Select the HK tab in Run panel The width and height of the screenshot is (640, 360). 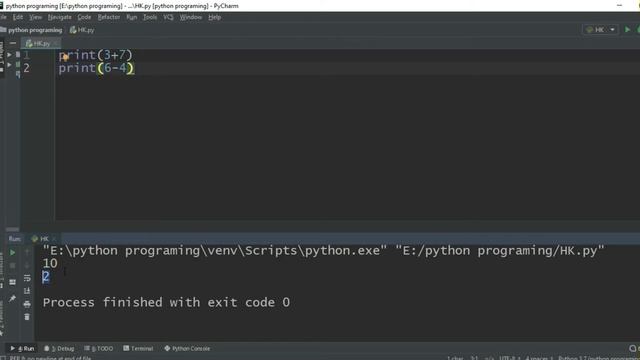pyautogui.click(x=40, y=239)
